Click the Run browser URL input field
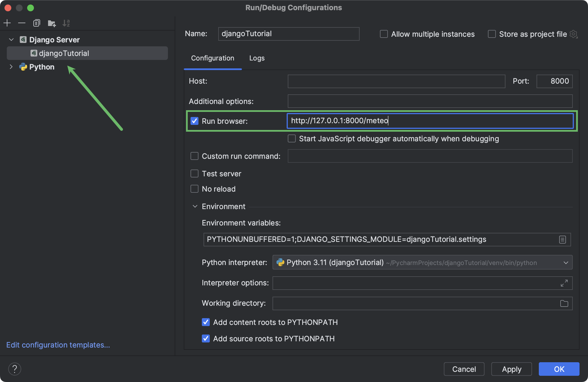This screenshot has height=382, width=588. [x=430, y=120]
